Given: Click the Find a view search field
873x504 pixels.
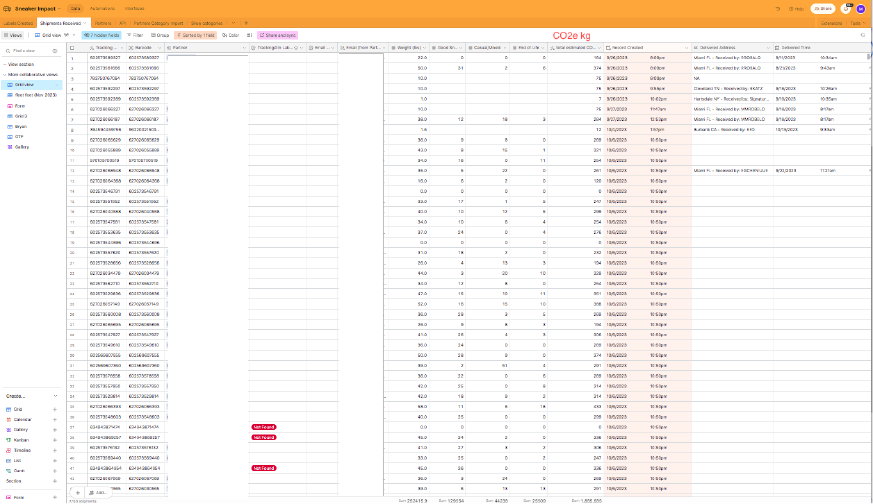Looking at the screenshot, I should 30,49.
